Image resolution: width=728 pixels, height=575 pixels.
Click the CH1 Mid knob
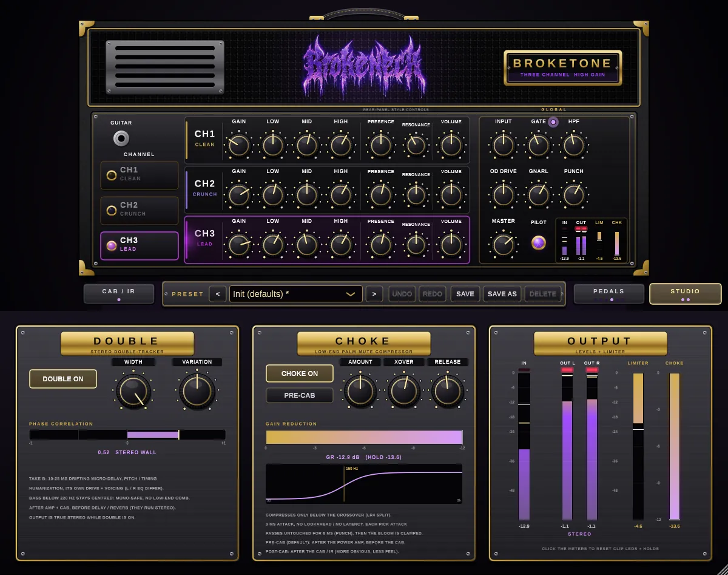(x=307, y=146)
